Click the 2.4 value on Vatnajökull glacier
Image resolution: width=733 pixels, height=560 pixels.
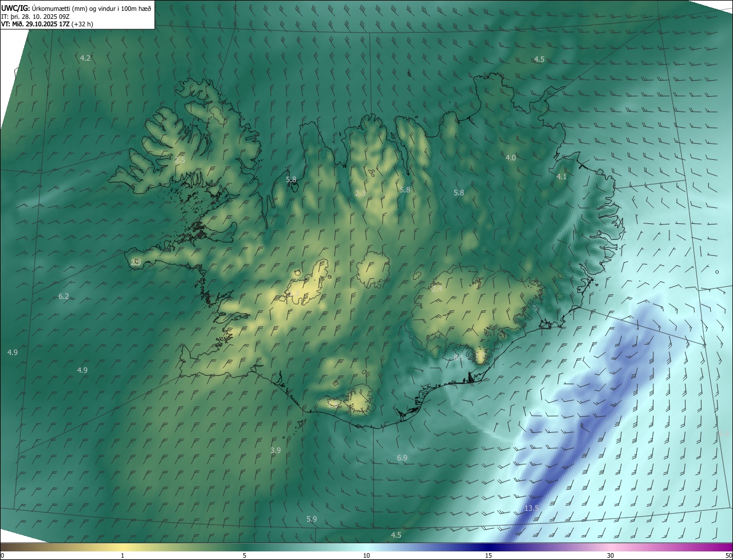pos(437,289)
